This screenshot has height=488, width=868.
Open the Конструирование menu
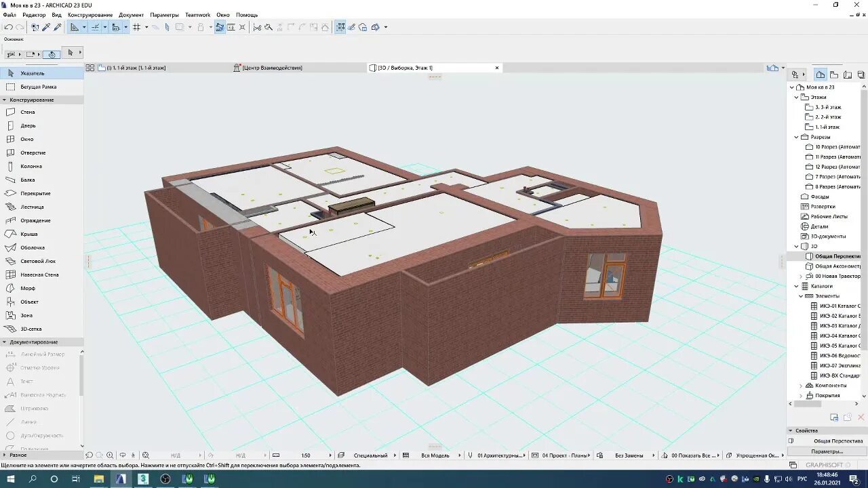coord(90,15)
